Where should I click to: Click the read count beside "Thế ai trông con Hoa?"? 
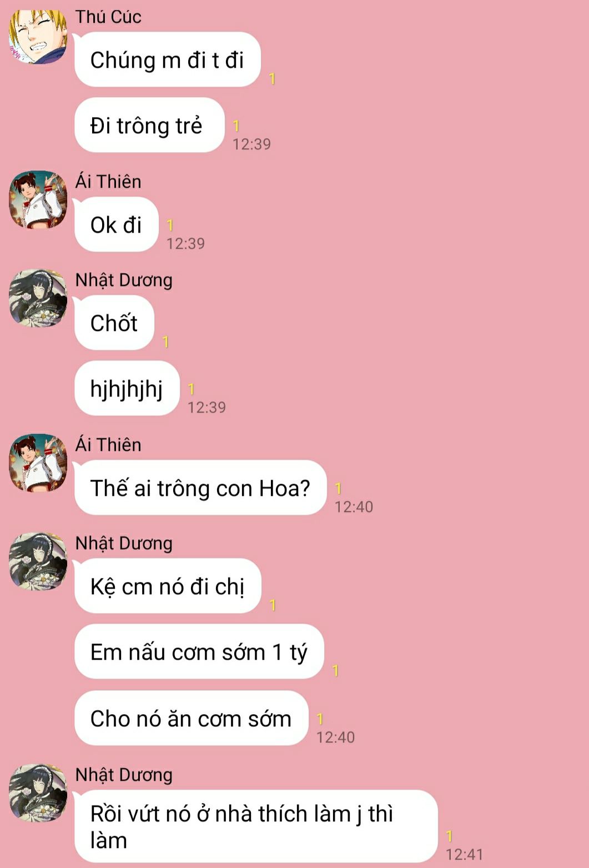pyautogui.click(x=338, y=489)
